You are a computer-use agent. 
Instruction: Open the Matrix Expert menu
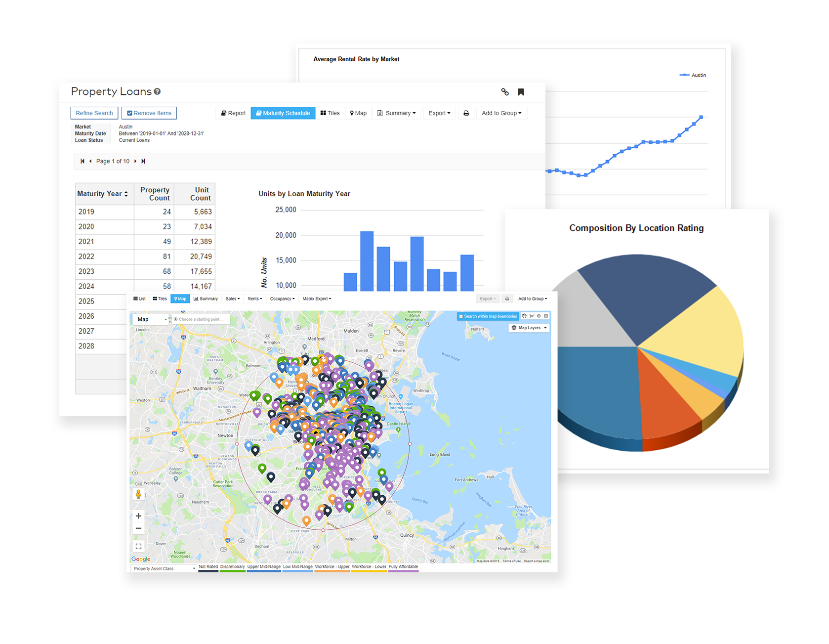pos(317,298)
